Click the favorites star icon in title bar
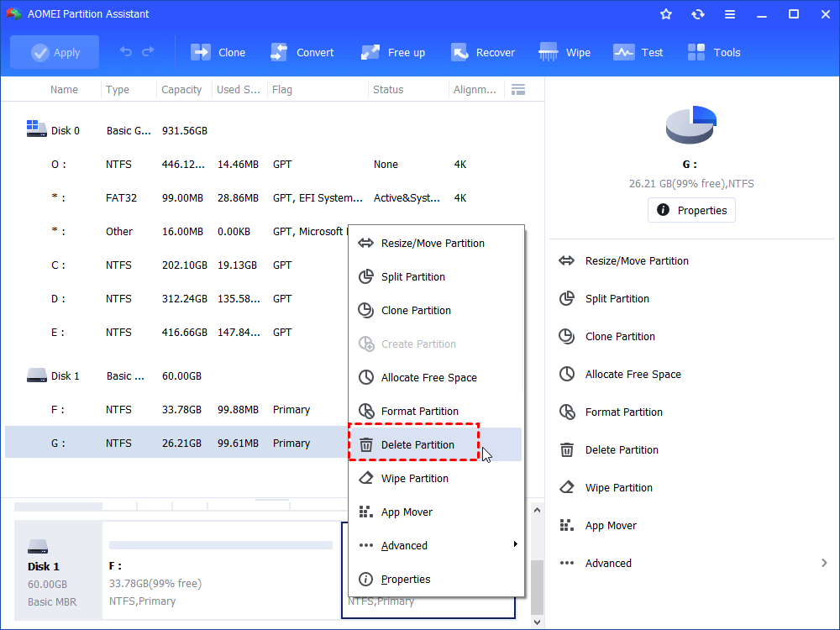Screen dimensions: 840x630 [666, 14]
